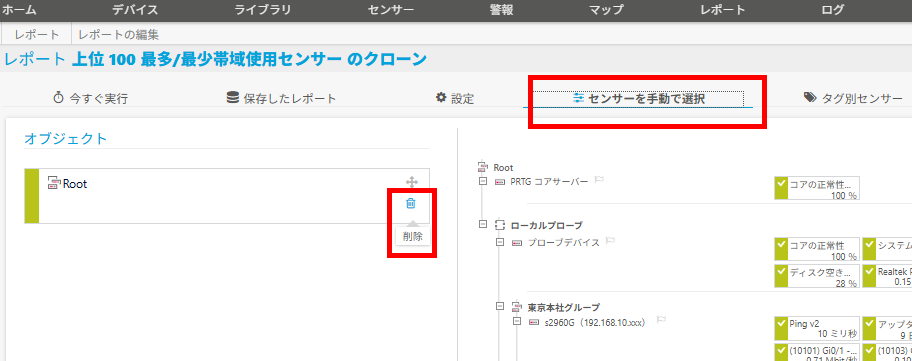
Task: Select PRTG コアサーバー in tree
Action: coord(549,181)
